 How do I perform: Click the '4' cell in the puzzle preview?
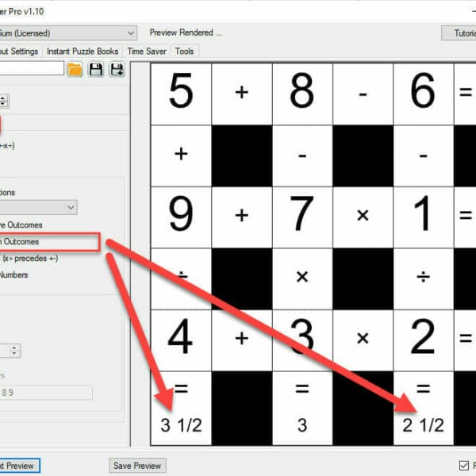coord(181,340)
